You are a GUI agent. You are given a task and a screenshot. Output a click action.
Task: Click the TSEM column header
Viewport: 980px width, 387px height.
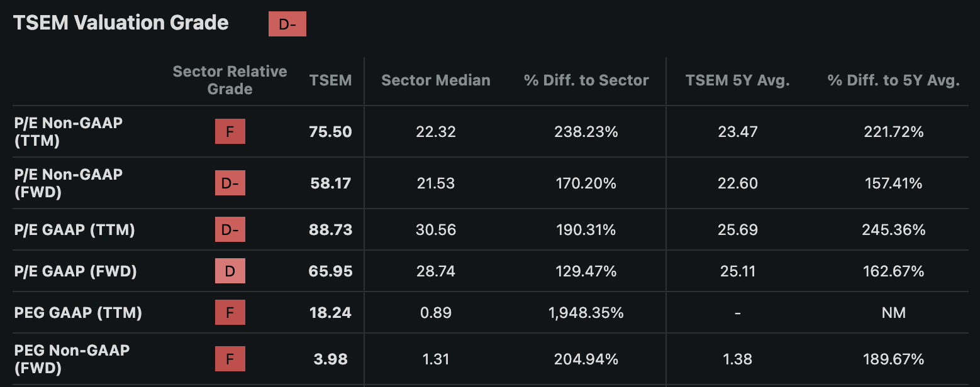coord(331,80)
